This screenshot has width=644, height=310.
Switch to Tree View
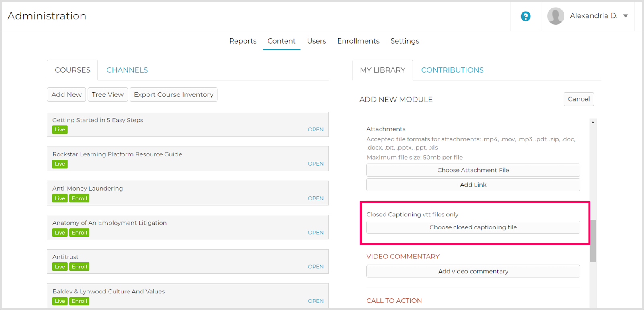107,95
